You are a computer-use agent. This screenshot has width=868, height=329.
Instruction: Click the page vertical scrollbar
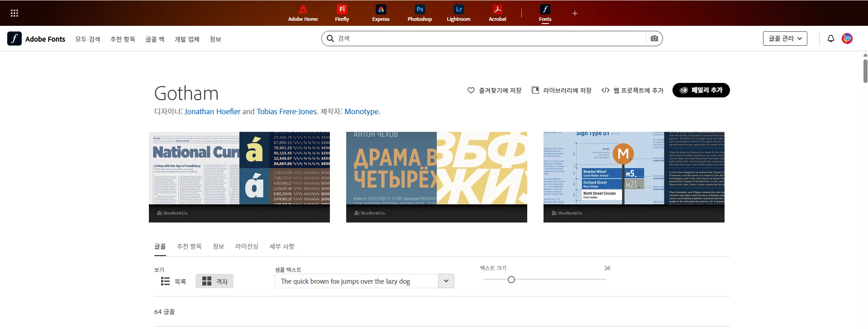click(x=865, y=71)
